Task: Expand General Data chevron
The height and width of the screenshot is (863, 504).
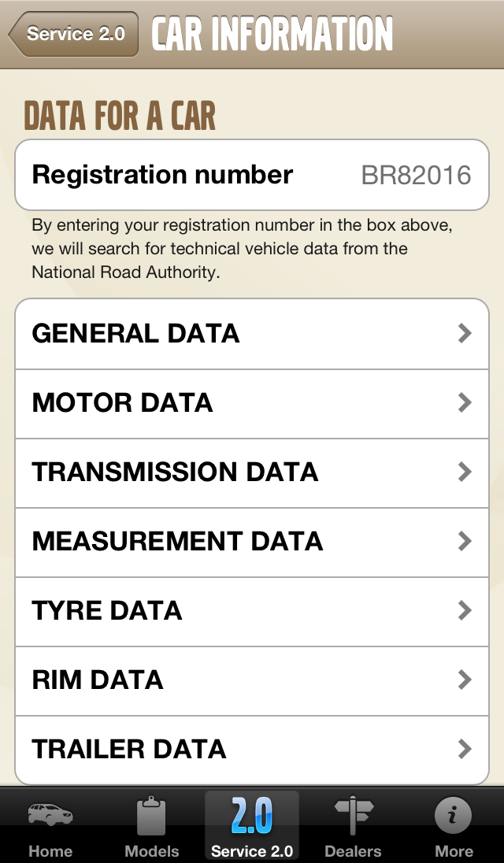Action: pos(465,334)
